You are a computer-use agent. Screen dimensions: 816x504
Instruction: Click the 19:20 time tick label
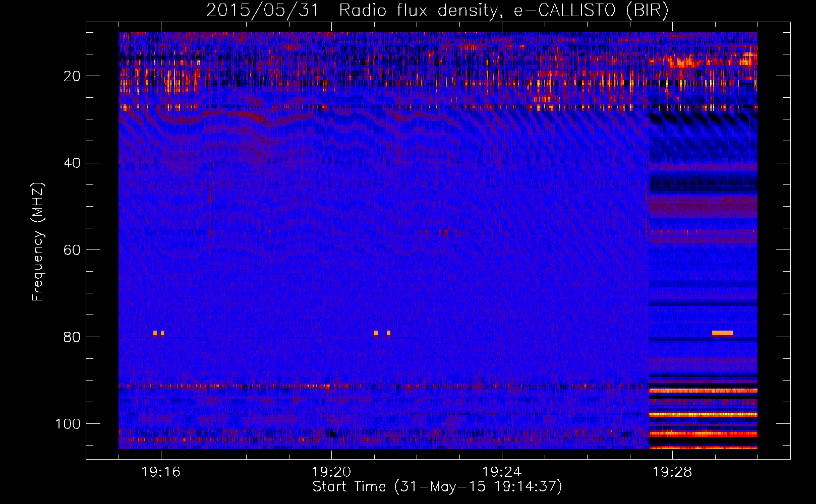tap(331, 472)
